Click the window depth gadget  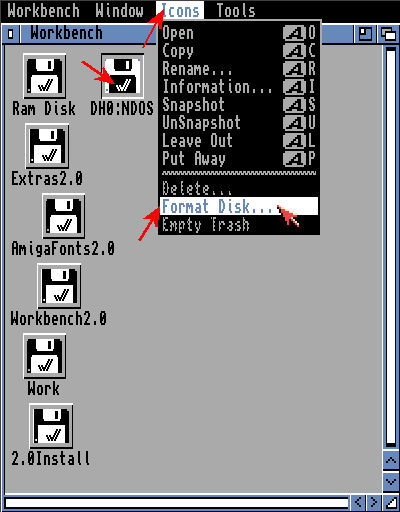[388, 34]
